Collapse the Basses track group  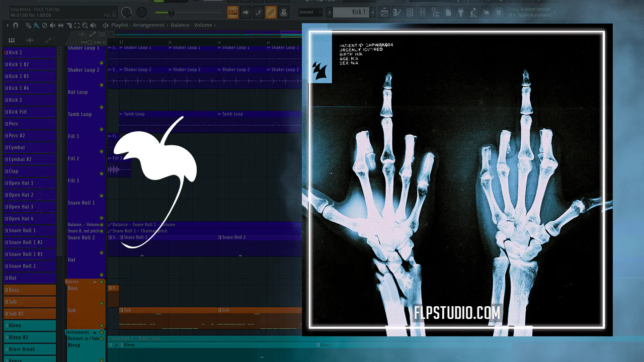[95, 282]
